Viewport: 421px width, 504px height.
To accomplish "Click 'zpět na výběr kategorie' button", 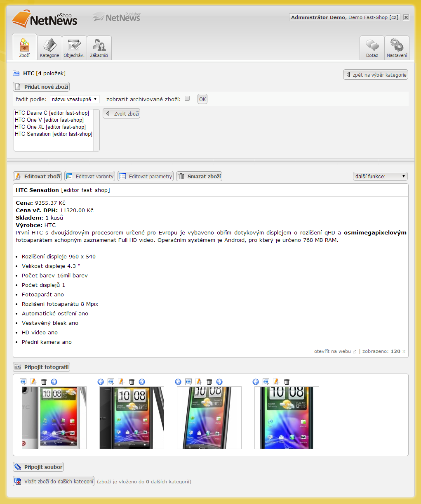I will [376, 75].
